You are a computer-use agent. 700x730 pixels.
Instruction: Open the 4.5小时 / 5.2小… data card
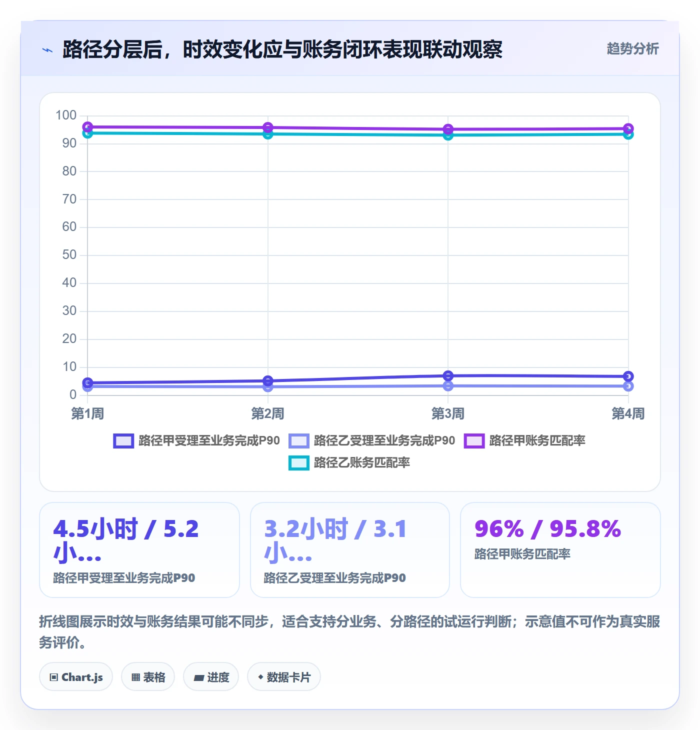coord(139,550)
